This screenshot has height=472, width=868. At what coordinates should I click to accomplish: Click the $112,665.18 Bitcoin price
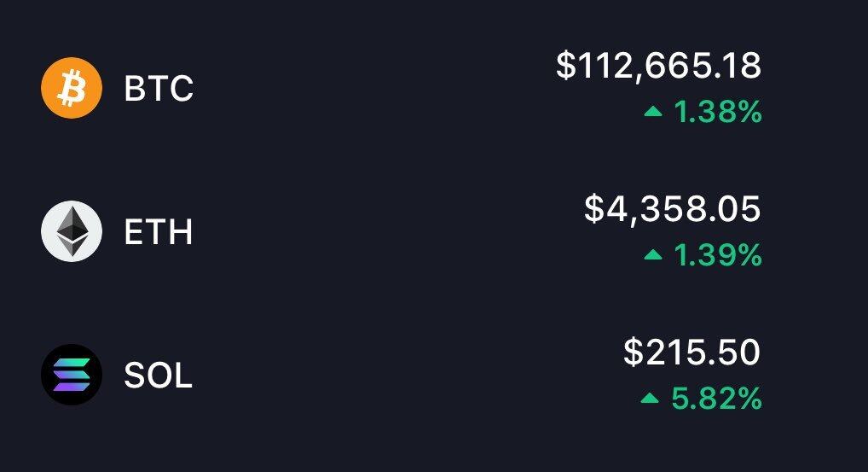659,66
